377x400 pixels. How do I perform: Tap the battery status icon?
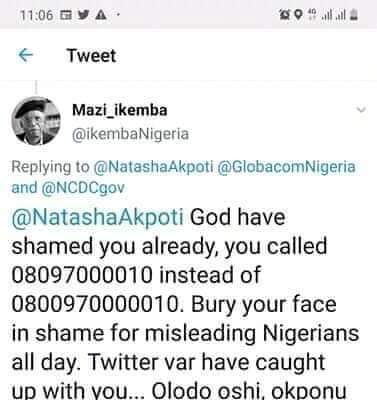[x=354, y=15]
